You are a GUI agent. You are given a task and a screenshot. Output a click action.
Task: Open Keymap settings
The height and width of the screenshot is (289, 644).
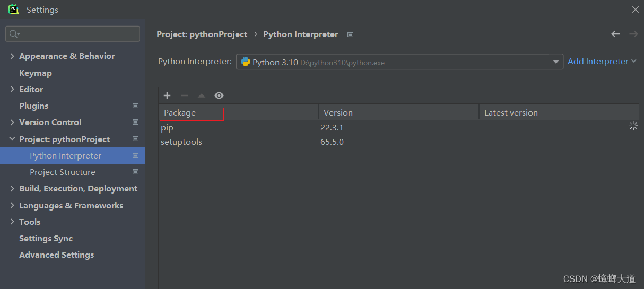tap(36, 73)
